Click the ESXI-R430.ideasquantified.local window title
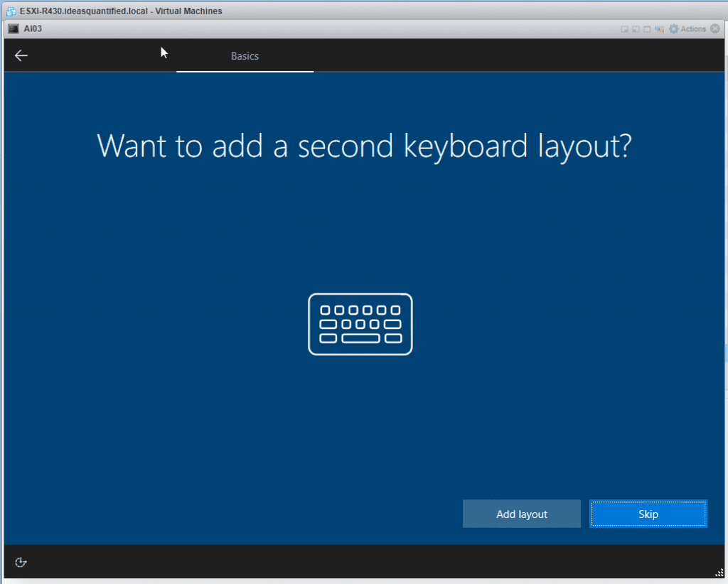This screenshot has width=728, height=584. click(x=121, y=11)
